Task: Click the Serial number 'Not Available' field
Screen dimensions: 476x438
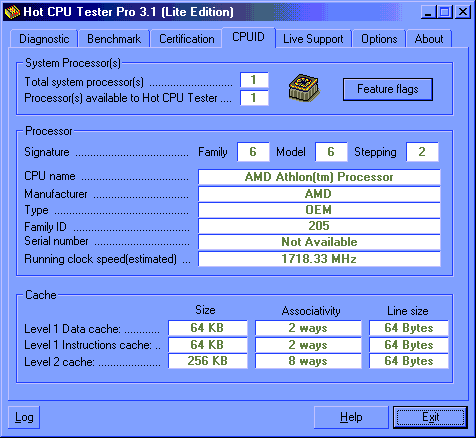Action: tap(319, 242)
